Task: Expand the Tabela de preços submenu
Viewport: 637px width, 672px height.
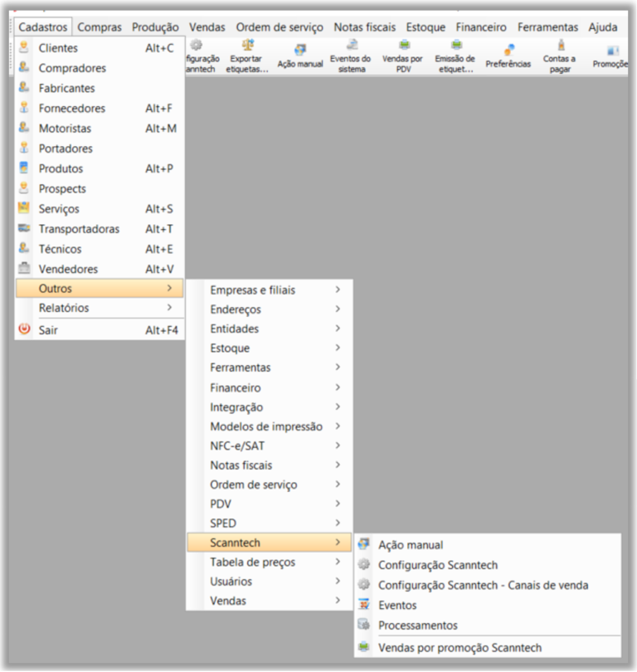Action: point(338,562)
